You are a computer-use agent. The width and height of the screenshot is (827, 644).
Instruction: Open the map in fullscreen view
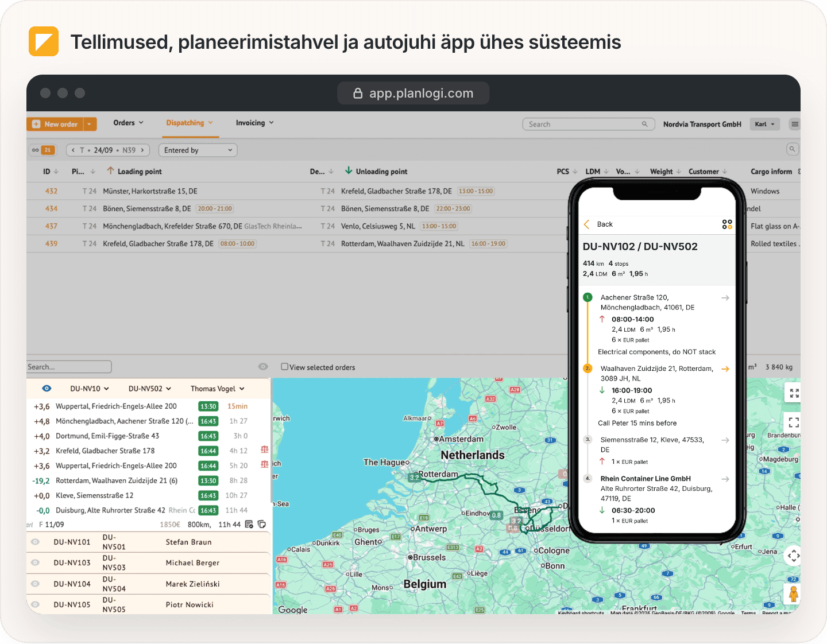pos(794,422)
